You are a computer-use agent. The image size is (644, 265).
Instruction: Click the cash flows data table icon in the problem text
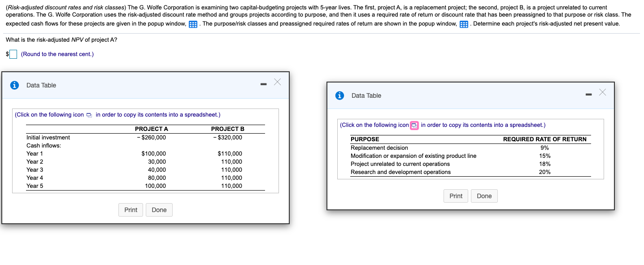click(192, 24)
